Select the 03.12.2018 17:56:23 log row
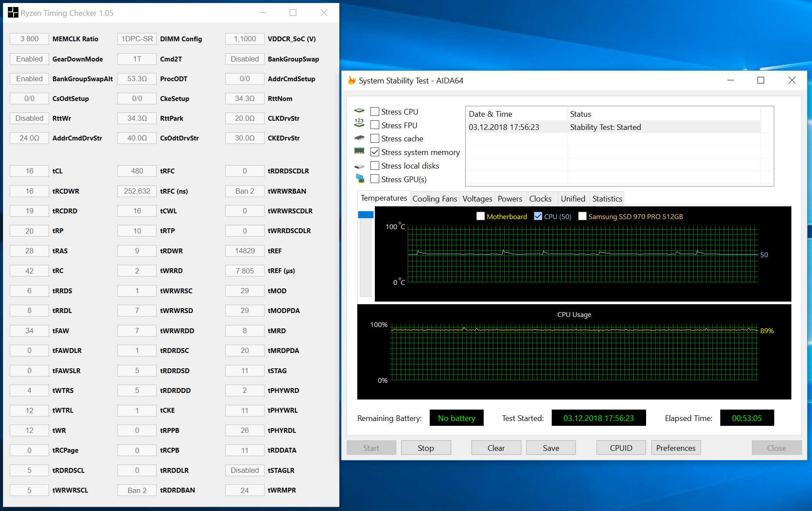This screenshot has width=812, height=511. coord(613,127)
